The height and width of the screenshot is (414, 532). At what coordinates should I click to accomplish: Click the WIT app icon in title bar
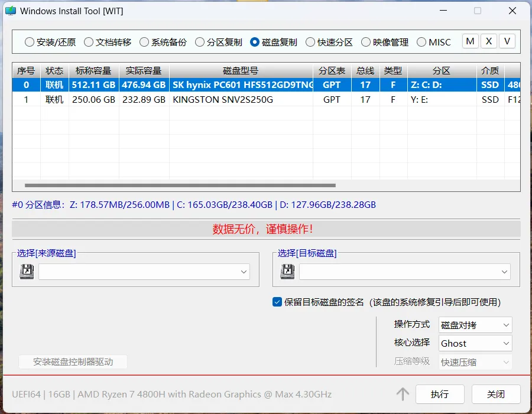[x=11, y=11]
